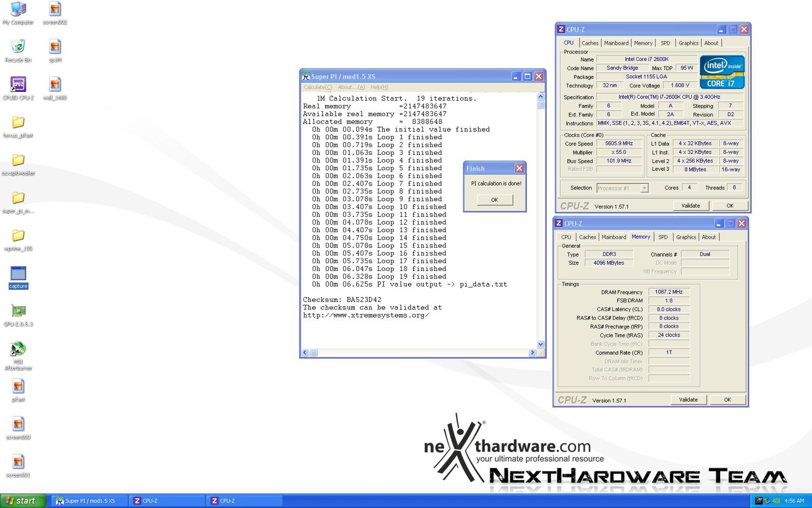Click the taskbar clock showing 4:56 AM
The width and height of the screenshot is (812, 508).
(x=794, y=501)
